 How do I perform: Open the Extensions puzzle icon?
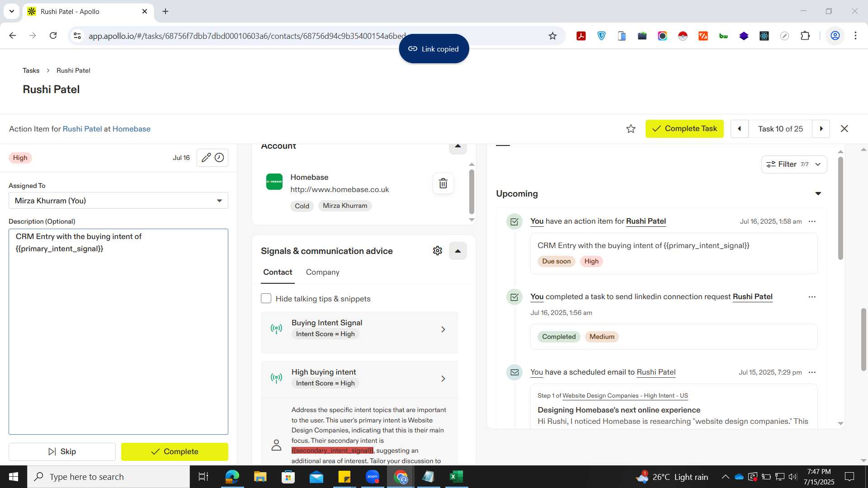805,36
